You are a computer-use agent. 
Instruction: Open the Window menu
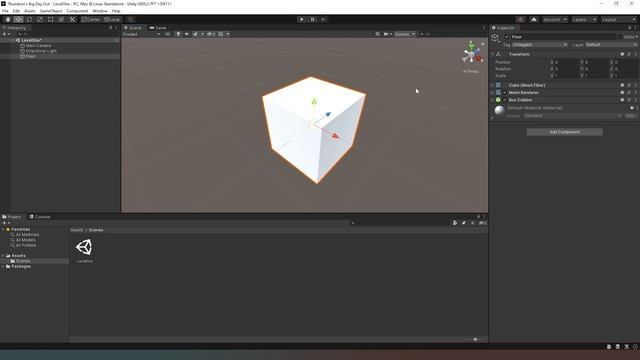(x=100, y=11)
